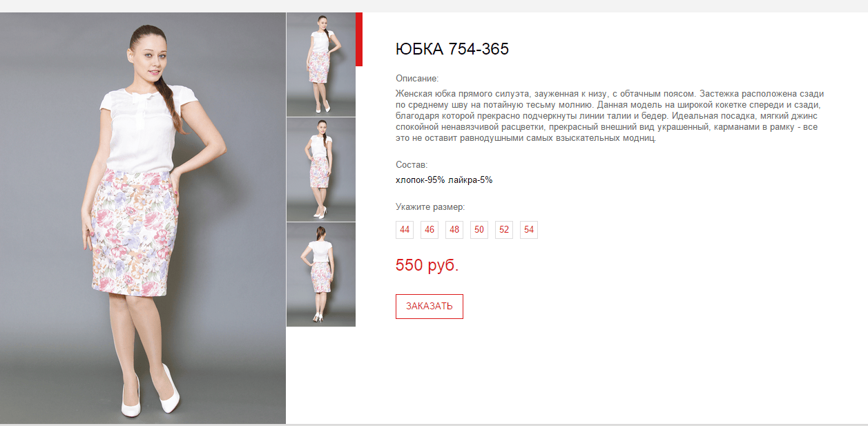Click the ЗАКАЗАТЬ order button
The height and width of the screenshot is (426, 868).
(x=430, y=307)
